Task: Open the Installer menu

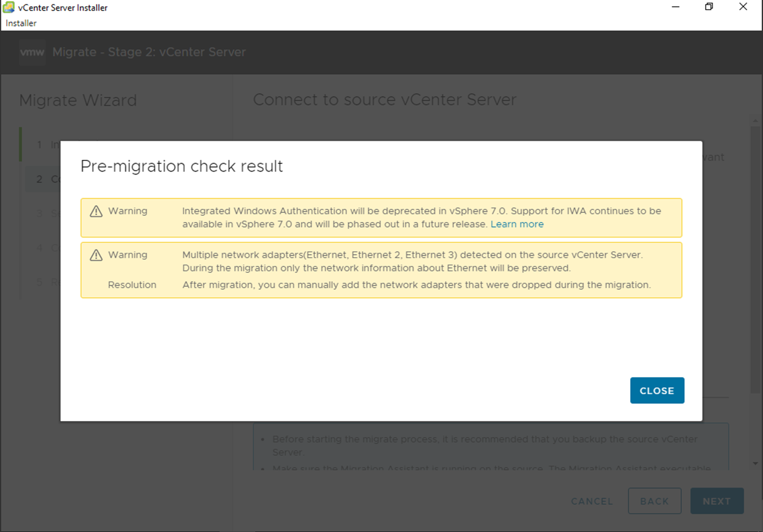Action: coord(21,23)
